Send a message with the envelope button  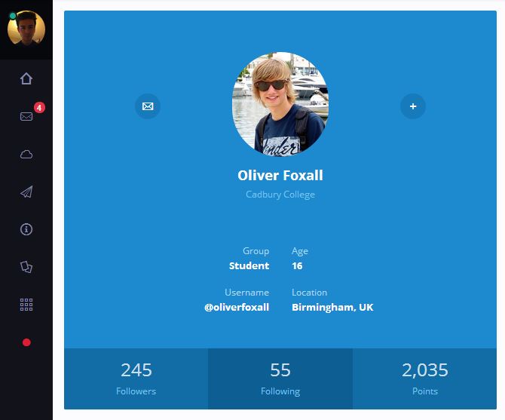[x=148, y=106]
